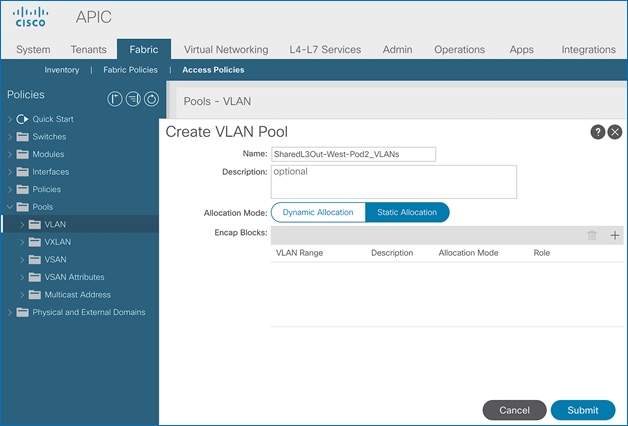The width and height of the screenshot is (628, 426).
Task: Collapse the Pools tree node
Action: click(10, 207)
